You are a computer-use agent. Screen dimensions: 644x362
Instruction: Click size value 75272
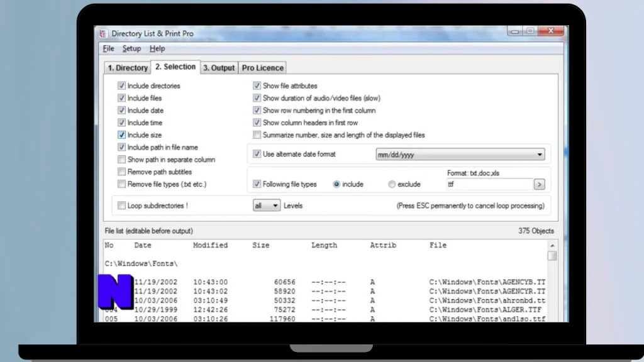[285, 309]
